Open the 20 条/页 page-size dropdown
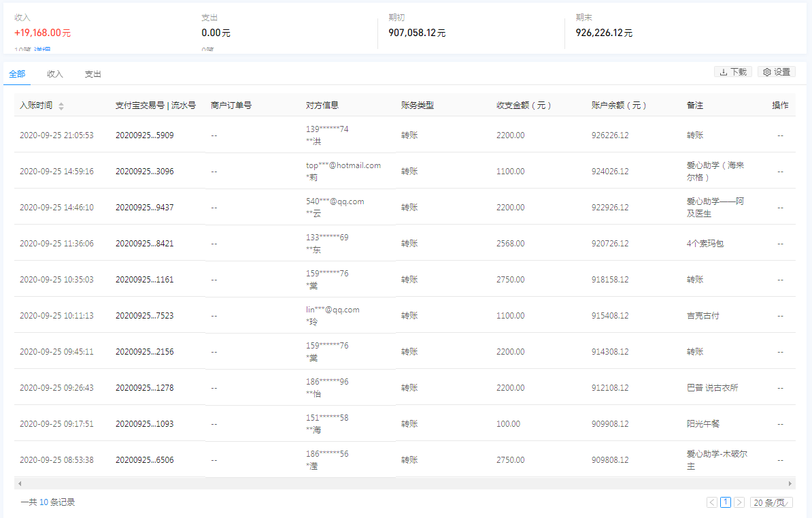The width and height of the screenshot is (812, 518). tap(771, 502)
